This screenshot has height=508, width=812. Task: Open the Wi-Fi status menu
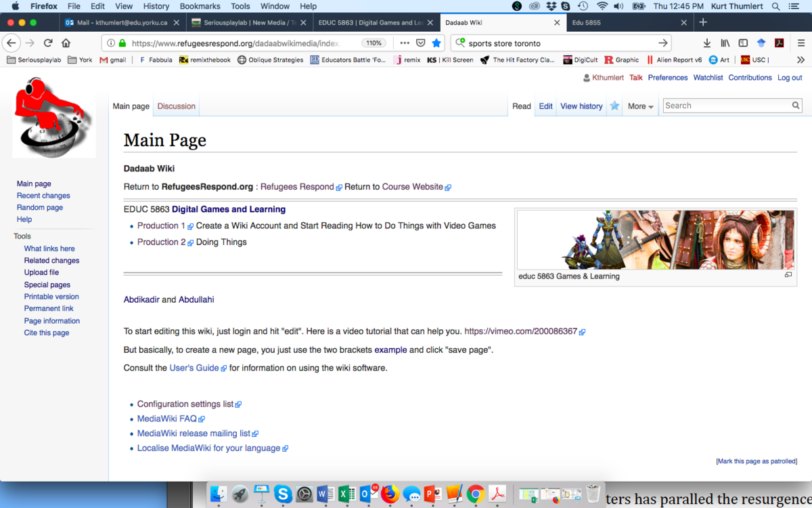[x=602, y=6]
